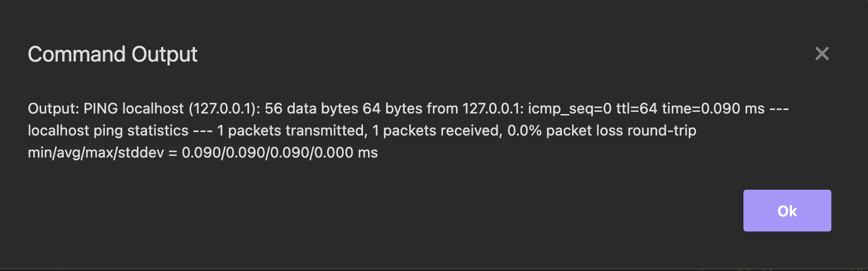
Task: Close the Command Output dialog with X
Action: pyautogui.click(x=822, y=54)
